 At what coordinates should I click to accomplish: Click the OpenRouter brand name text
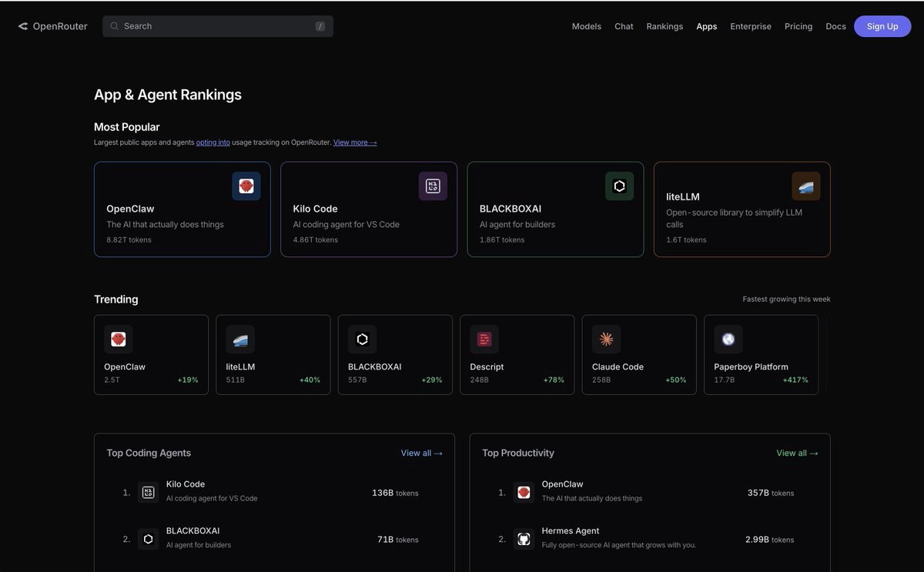pos(60,26)
